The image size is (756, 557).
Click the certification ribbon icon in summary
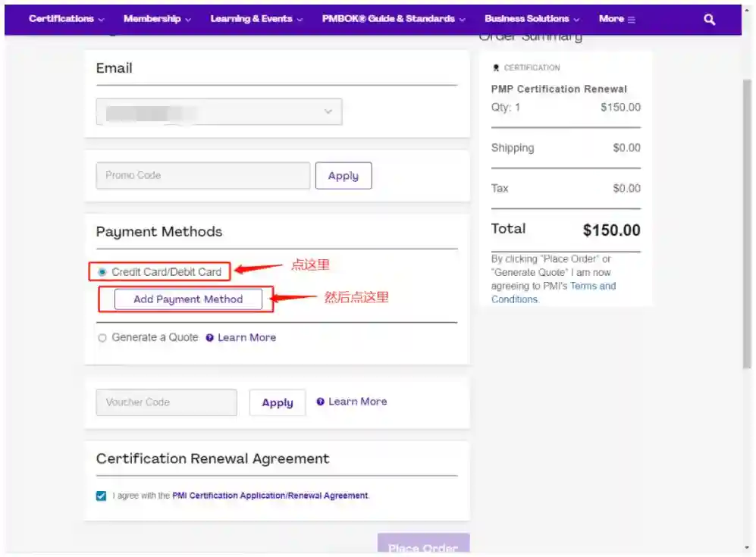(496, 68)
